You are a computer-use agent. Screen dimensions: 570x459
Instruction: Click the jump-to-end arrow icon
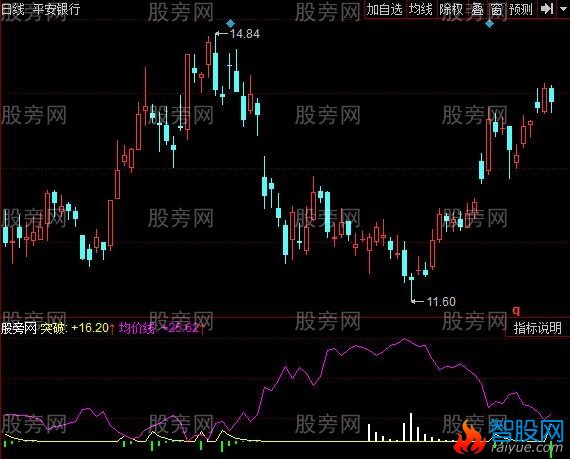(546, 9)
